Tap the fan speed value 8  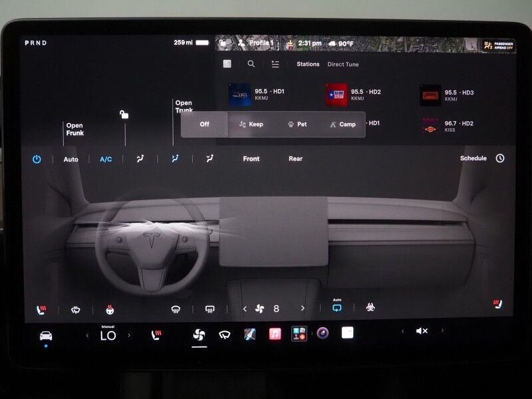pos(276,309)
